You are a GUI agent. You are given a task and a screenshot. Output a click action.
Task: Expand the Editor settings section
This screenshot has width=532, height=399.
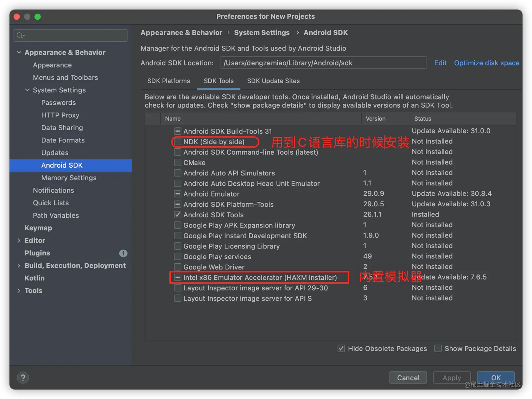click(19, 240)
